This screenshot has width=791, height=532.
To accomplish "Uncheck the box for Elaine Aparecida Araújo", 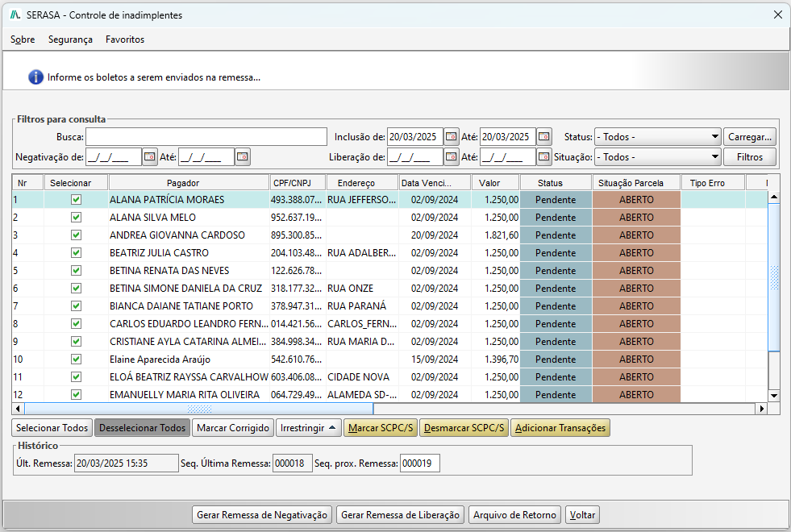I will pos(76,359).
